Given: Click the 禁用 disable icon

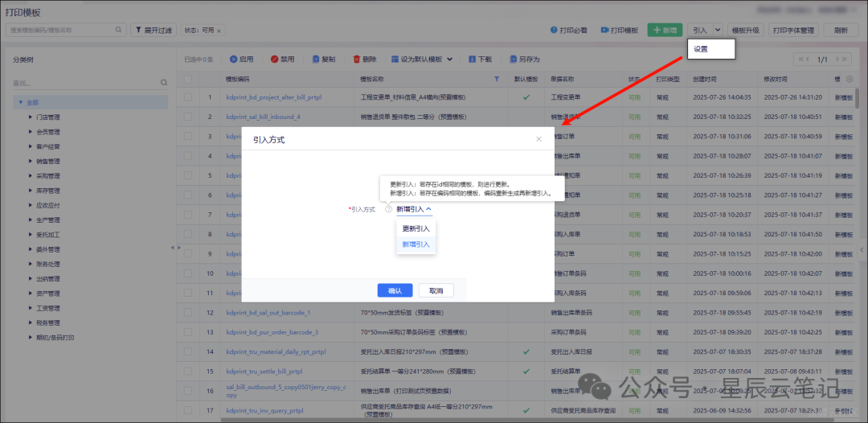Looking at the screenshot, I should [x=275, y=60].
